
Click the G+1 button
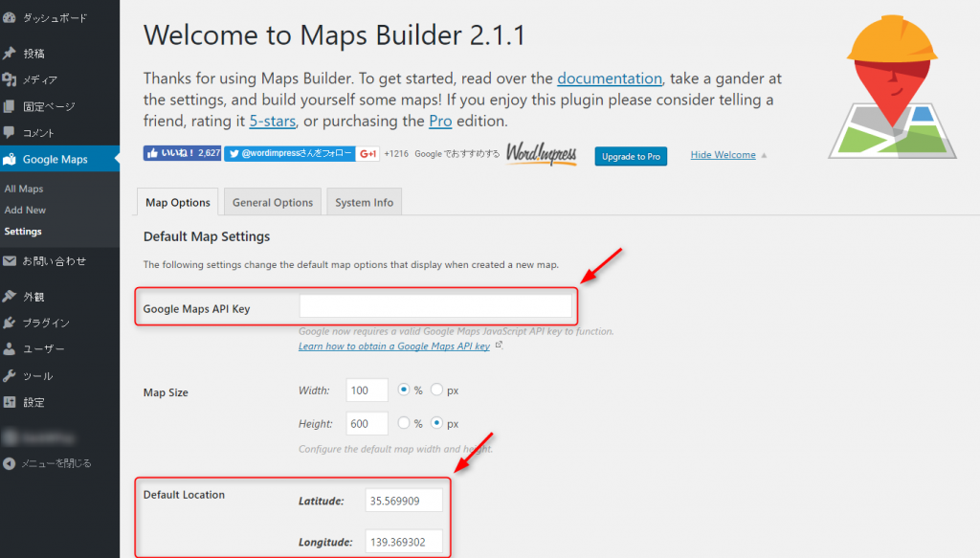367,154
